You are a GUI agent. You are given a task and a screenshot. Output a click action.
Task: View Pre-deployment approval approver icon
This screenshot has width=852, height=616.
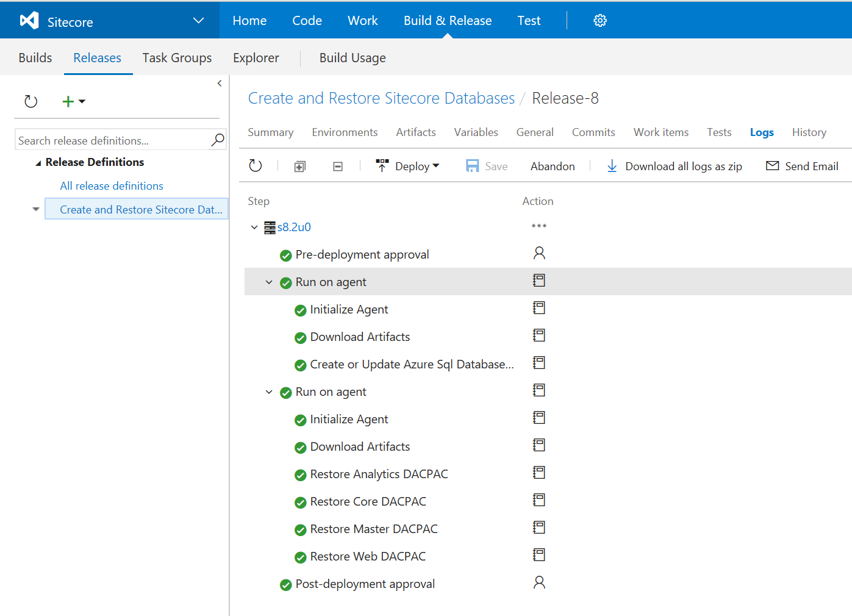[x=539, y=253]
